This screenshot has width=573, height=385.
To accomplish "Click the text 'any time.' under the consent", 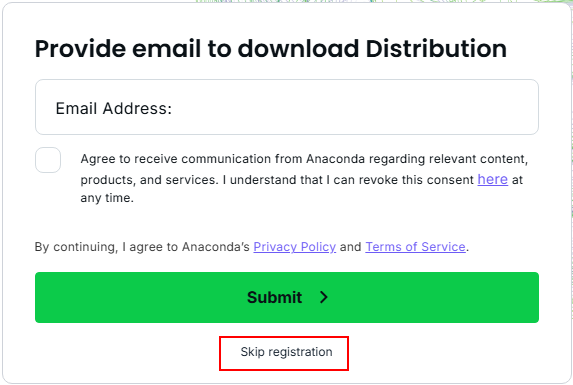I will pyautogui.click(x=107, y=198).
